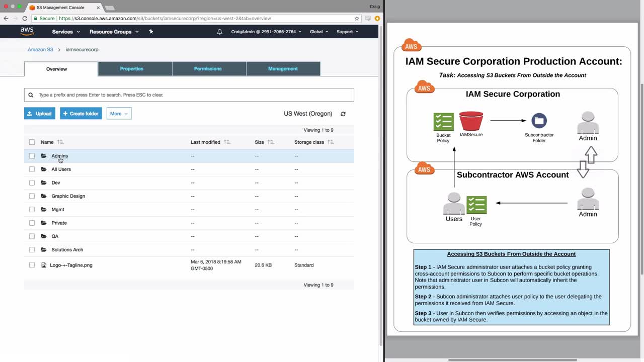Reload the browser page
This screenshot has height=362, width=644.
25,19
